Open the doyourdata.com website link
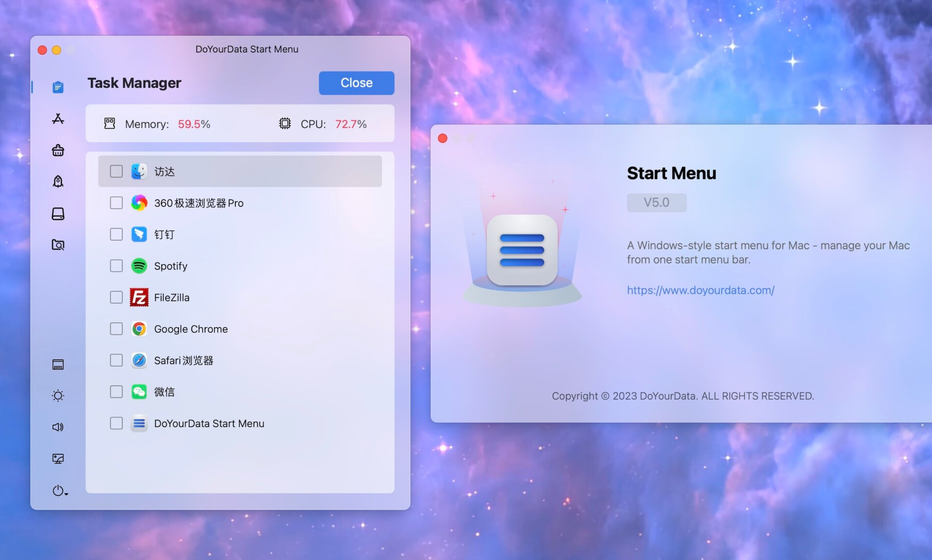 click(701, 290)
